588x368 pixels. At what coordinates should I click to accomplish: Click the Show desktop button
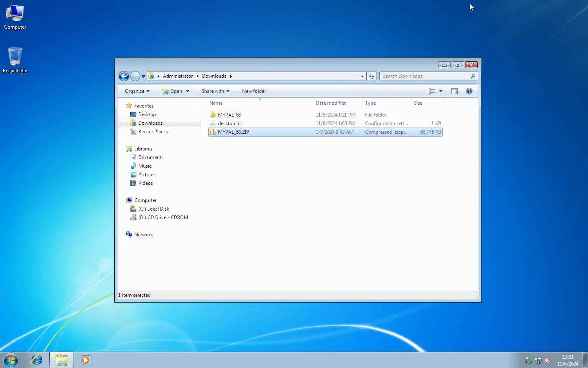[585, 360]
